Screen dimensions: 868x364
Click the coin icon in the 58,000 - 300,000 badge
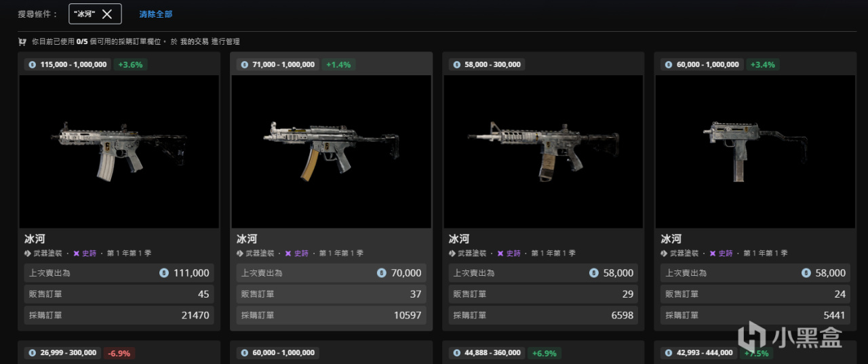click(456, 64)
